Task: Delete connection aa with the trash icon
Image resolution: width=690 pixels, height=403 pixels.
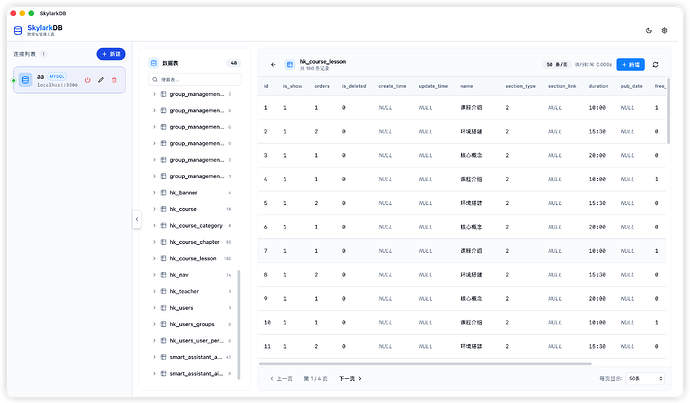Action: click(x=114, y=79)
